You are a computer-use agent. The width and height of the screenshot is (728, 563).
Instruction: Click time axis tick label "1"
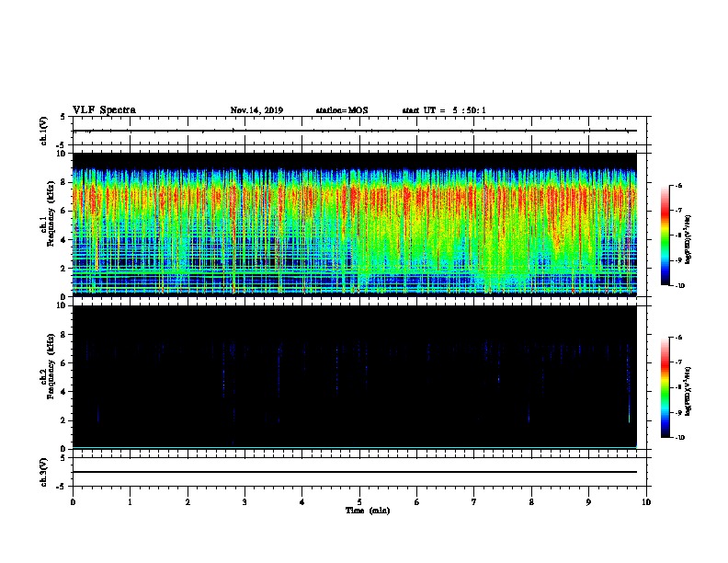click(x=130, y=501)
